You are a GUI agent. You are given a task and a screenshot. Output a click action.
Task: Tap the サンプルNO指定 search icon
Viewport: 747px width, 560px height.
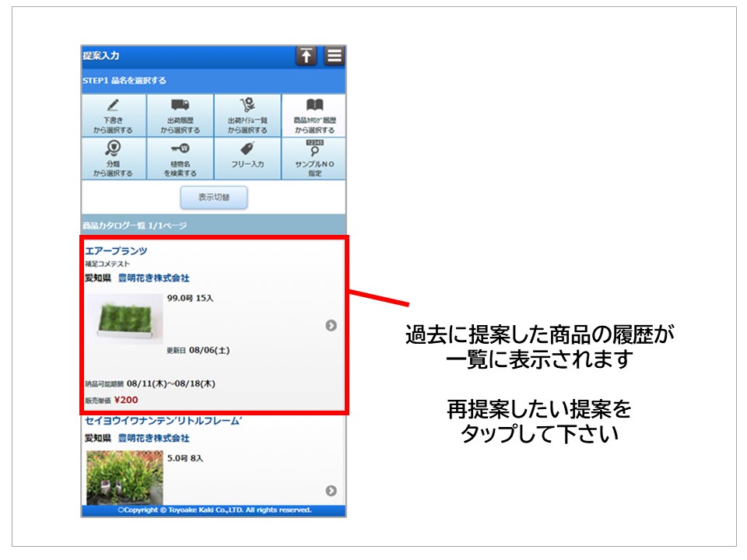click(x=314, y=149)
